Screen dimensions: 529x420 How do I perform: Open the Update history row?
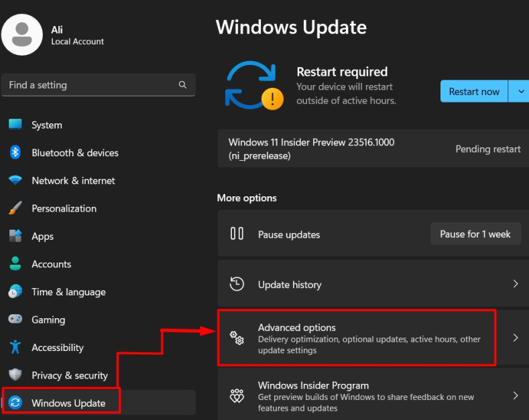click(373, 284)
